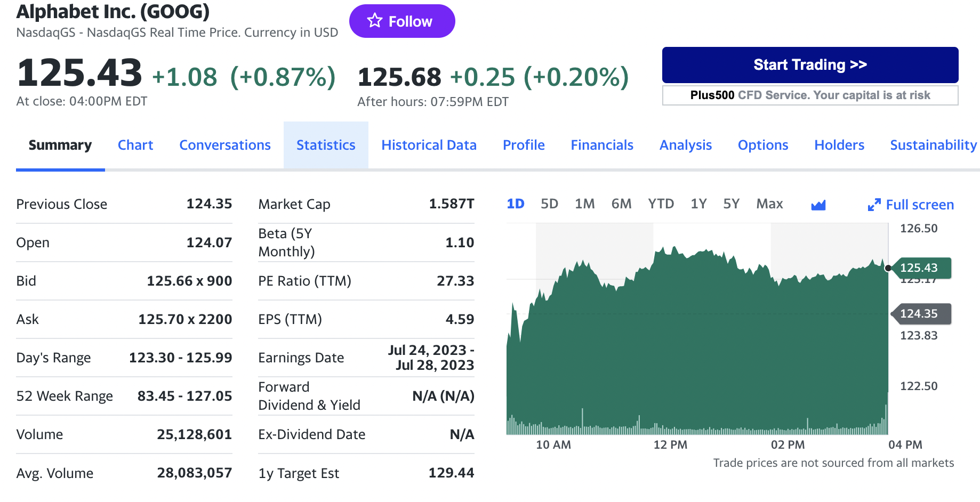This screenshot has height=502, width=980.
Task: Switch chart to 1M range
Action: (585, 204)
